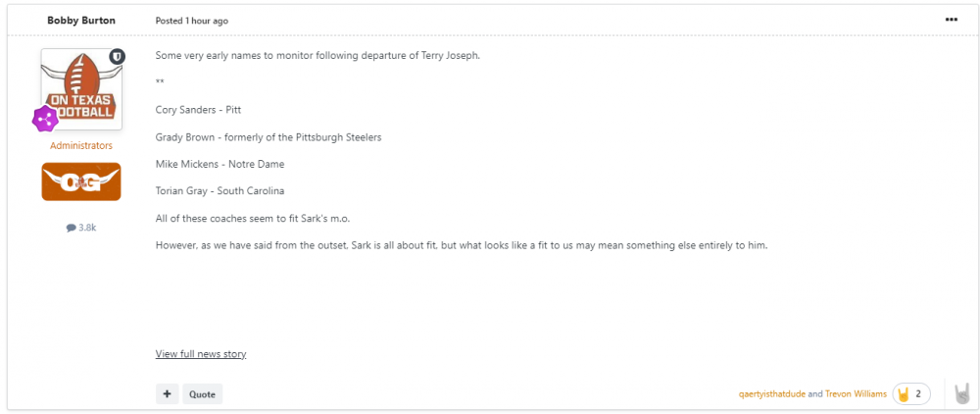Open the Administrators group link
This screenshot has width=980, height=414.
tap(81, 145)
